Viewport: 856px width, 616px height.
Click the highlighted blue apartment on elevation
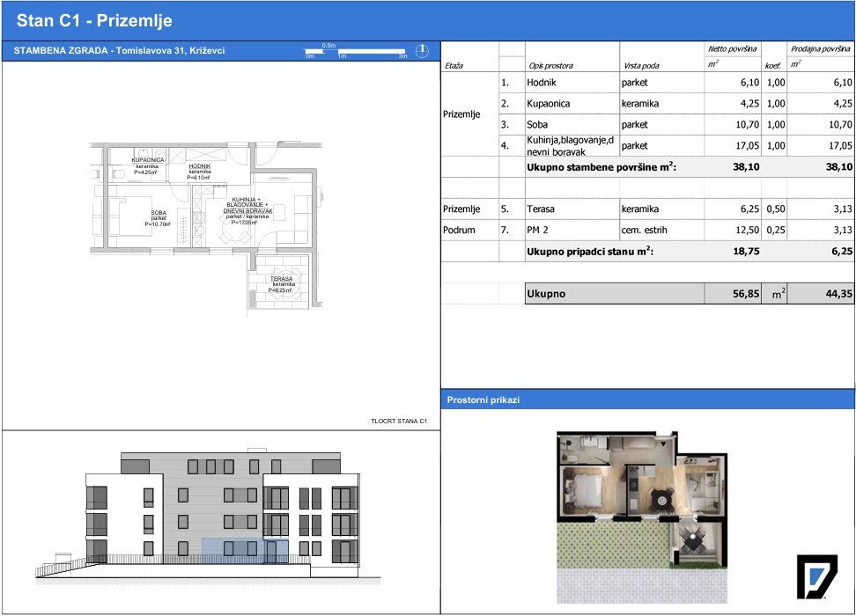coord(245,551)
